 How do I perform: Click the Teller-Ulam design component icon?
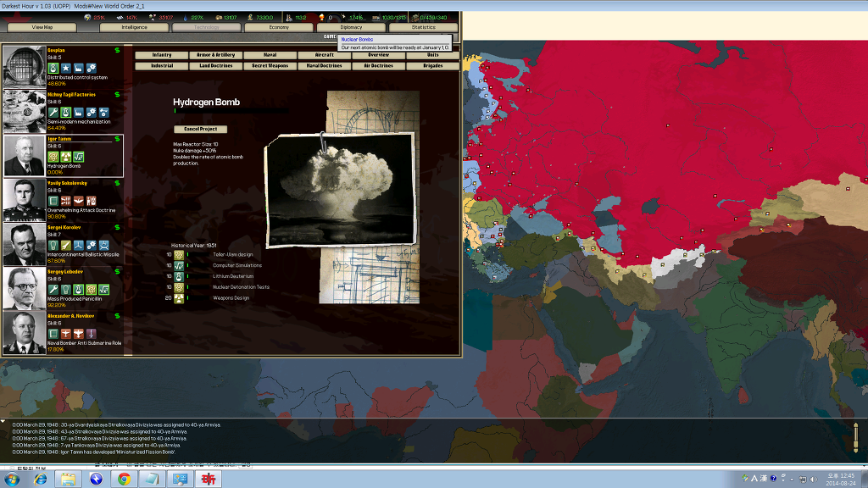click(179, 255)
